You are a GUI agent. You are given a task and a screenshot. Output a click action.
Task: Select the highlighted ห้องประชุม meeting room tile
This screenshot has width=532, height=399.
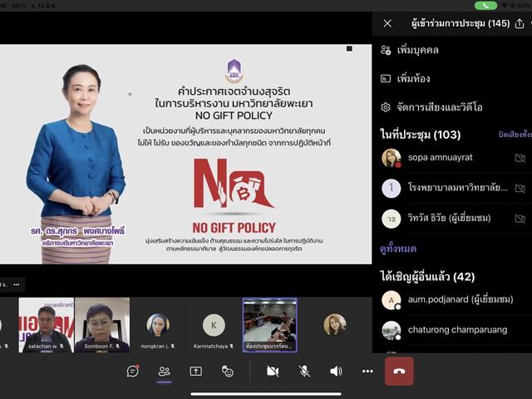click(x=269, y=325)
